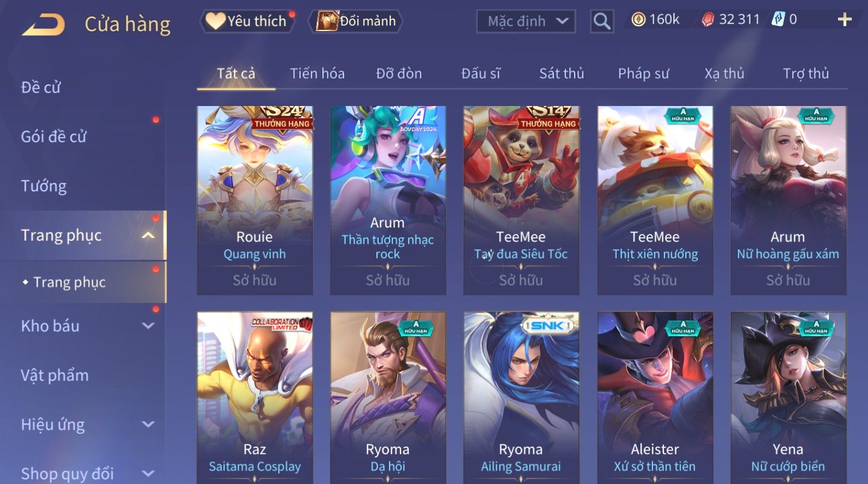The width and height of the screenshot is (868, 484).
Task: Open Yêu thích favorites heart button
Action: coord(247,21)
